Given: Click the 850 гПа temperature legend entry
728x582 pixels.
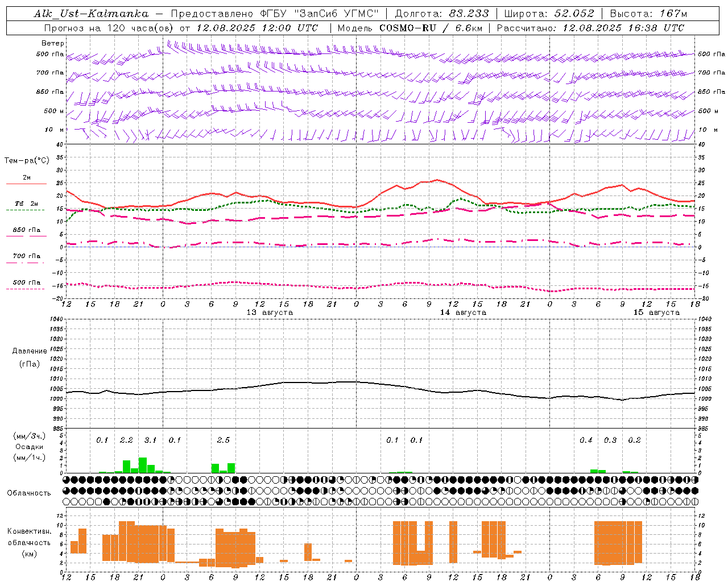Looking at the screenshot, I should [x=26, y=230].
